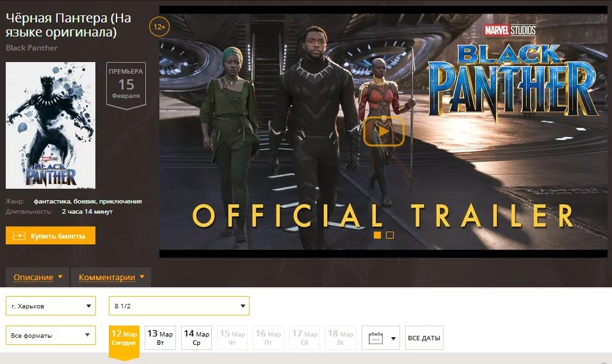The image size is (612, 364).
Task: Select the first trailer slide indicator
Action: 377,235
